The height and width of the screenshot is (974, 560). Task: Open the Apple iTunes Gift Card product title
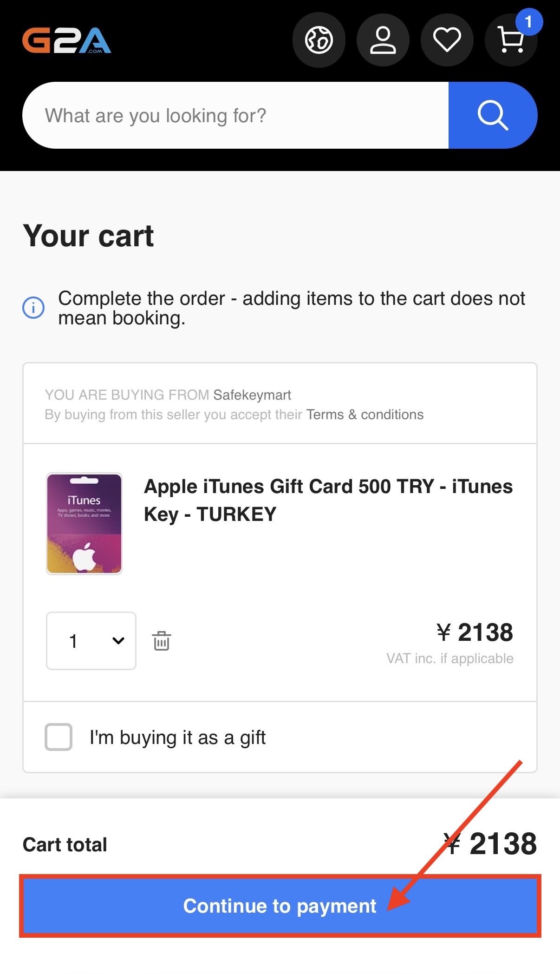tap(328, 500)
